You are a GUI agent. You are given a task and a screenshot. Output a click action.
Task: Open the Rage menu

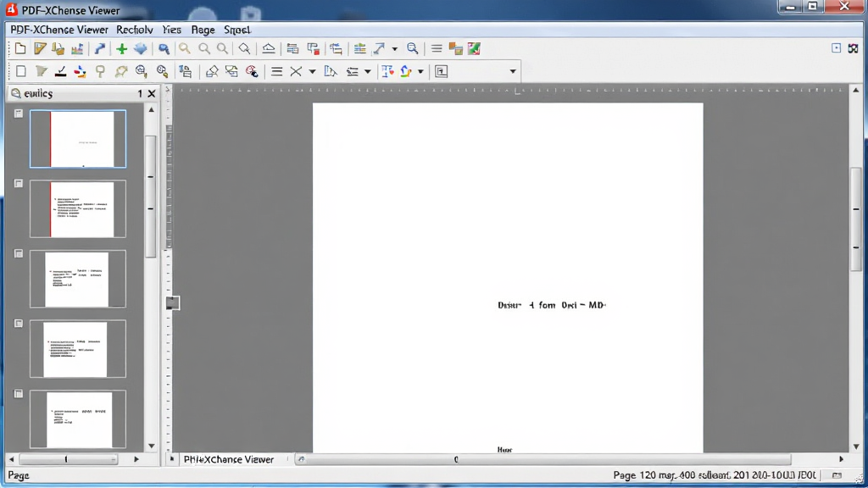pyautogui.click(x=203, y=30)
